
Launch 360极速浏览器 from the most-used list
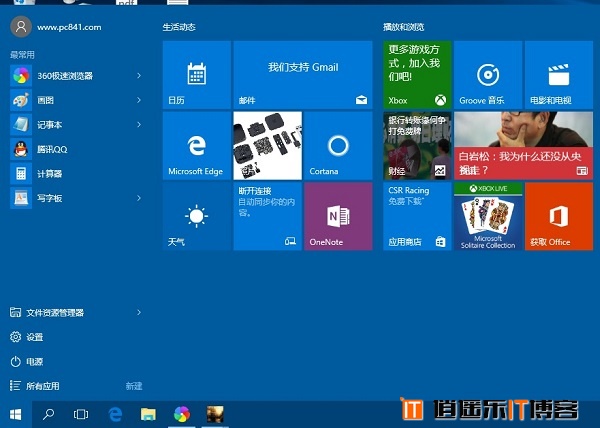pyautogui.click(x=77, y=76)
